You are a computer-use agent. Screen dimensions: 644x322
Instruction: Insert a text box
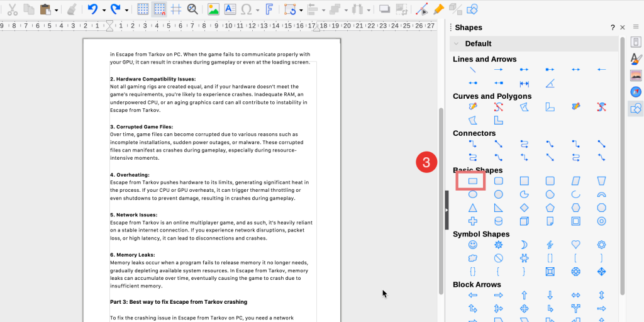click(x=230, y=9)
